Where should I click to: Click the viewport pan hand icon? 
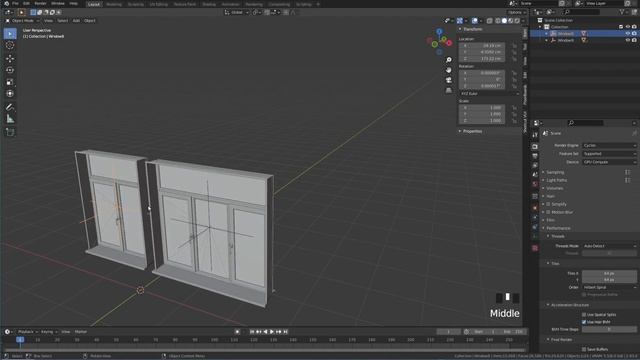(449, 70)
